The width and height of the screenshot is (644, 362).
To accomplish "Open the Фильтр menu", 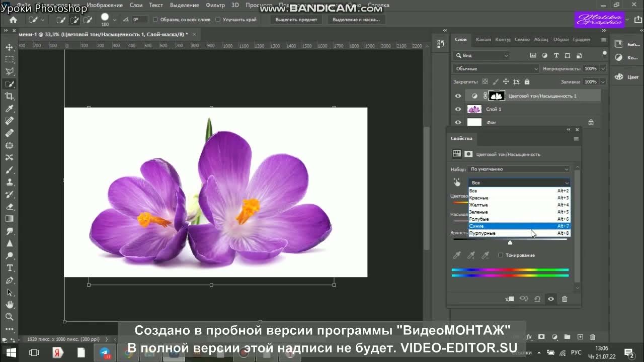I will [x=215, y=5].
